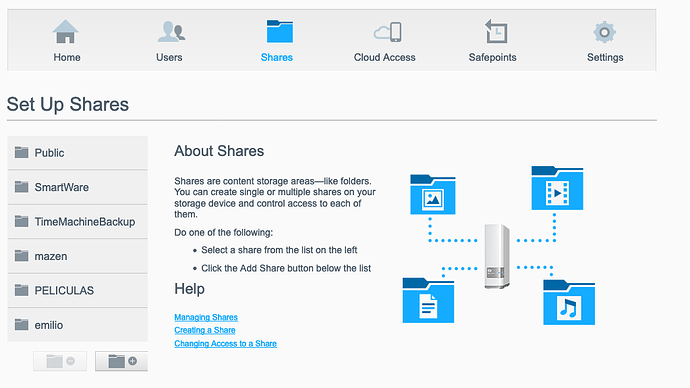Click 'Click the Add Share button' bullet
The image size is (690, 388).
pos(286,268)
